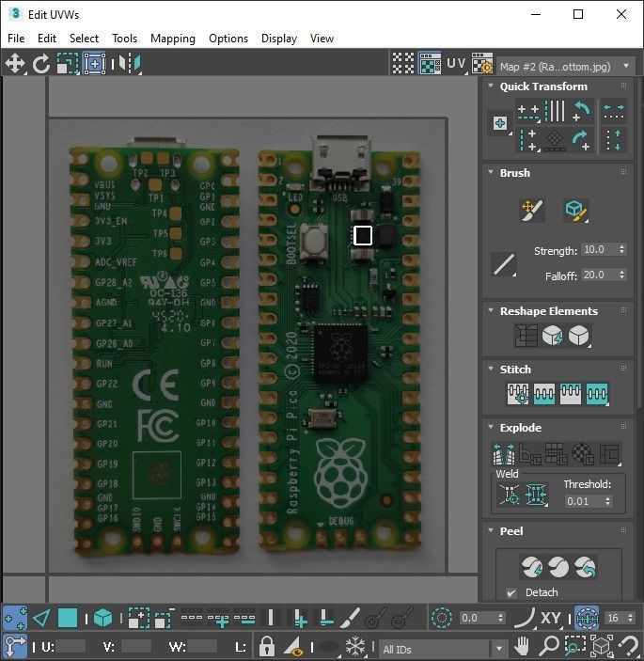The width and height of the screenshot is (644, 661).
Task: Click the U coordinate input field
Action: (x=71, y=646)
